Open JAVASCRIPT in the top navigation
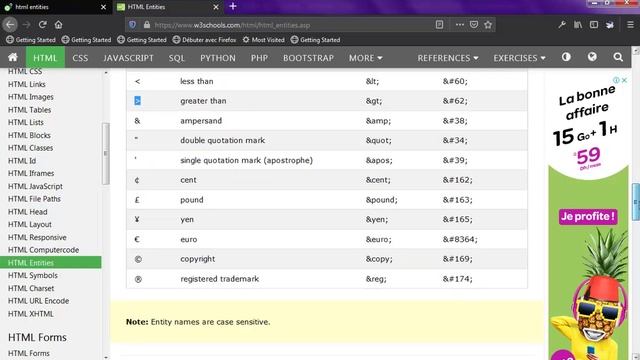The height and width of the screenshot is (360, 640). 128,58
